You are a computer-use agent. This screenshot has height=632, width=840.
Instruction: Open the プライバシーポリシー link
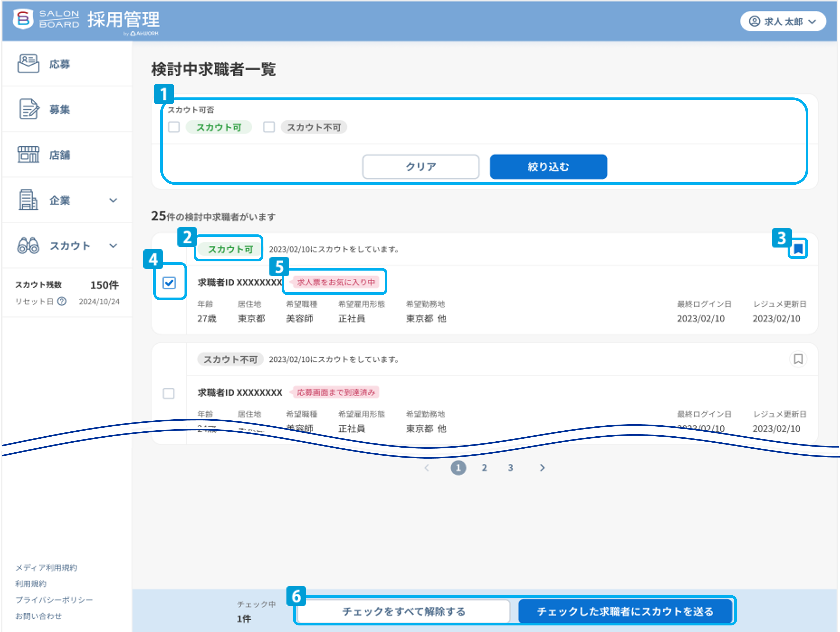(x=54, y=600)
